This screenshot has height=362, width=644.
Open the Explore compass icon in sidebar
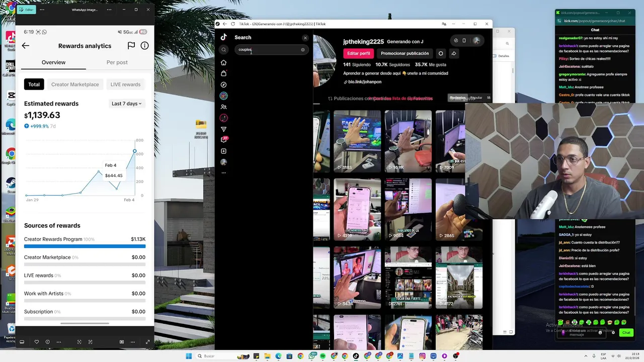click(223, 84)
